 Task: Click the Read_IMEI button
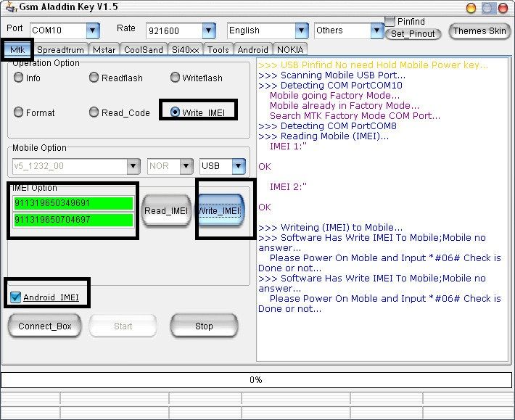[166, 210]
